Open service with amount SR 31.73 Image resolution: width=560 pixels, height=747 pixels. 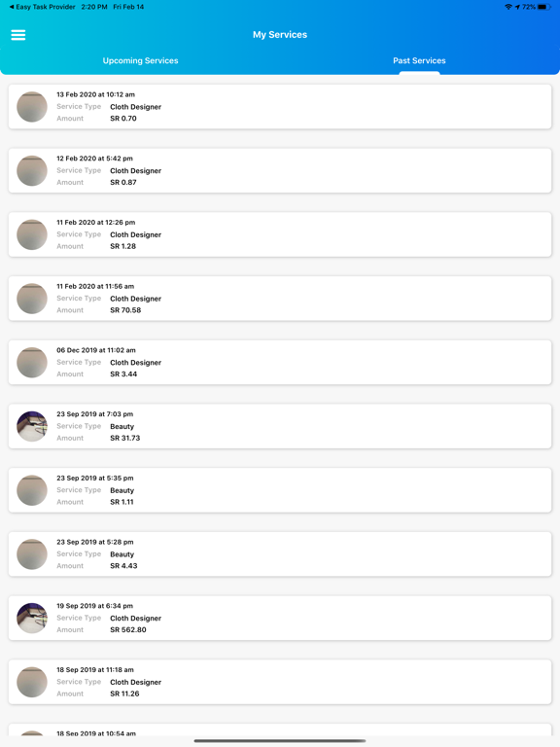(x=280, y=426)
